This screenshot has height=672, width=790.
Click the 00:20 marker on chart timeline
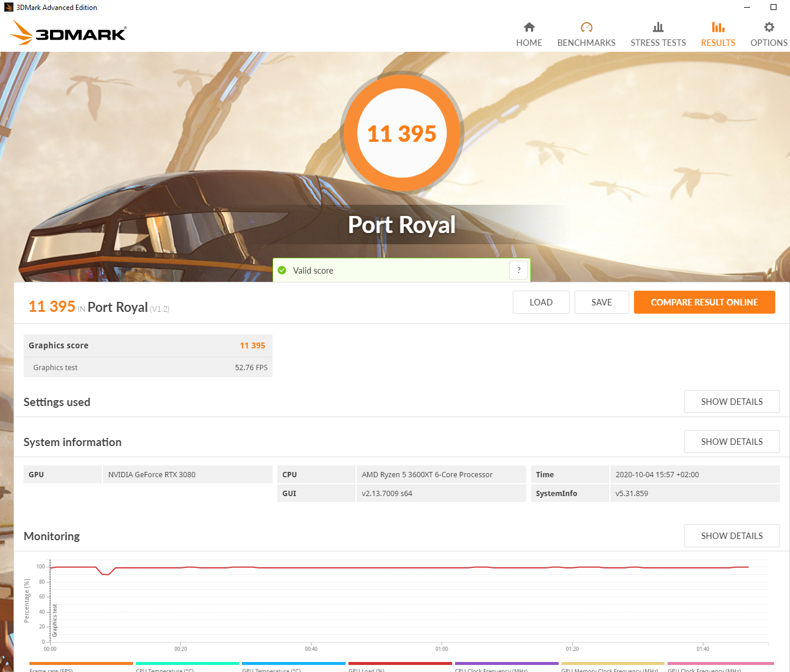tap(181, 648)
